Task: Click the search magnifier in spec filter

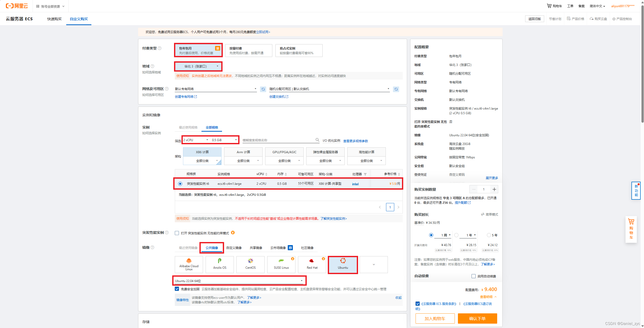Action: click(x=317, y=140)
